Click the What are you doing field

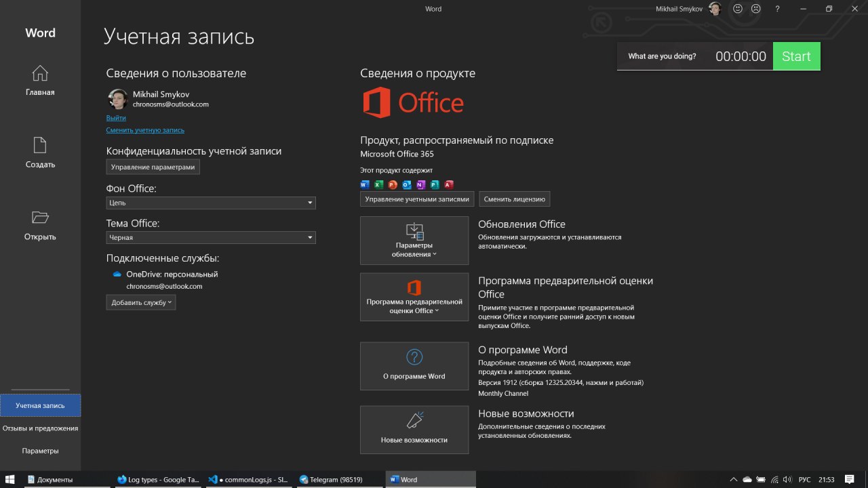(x=663, y=56)
